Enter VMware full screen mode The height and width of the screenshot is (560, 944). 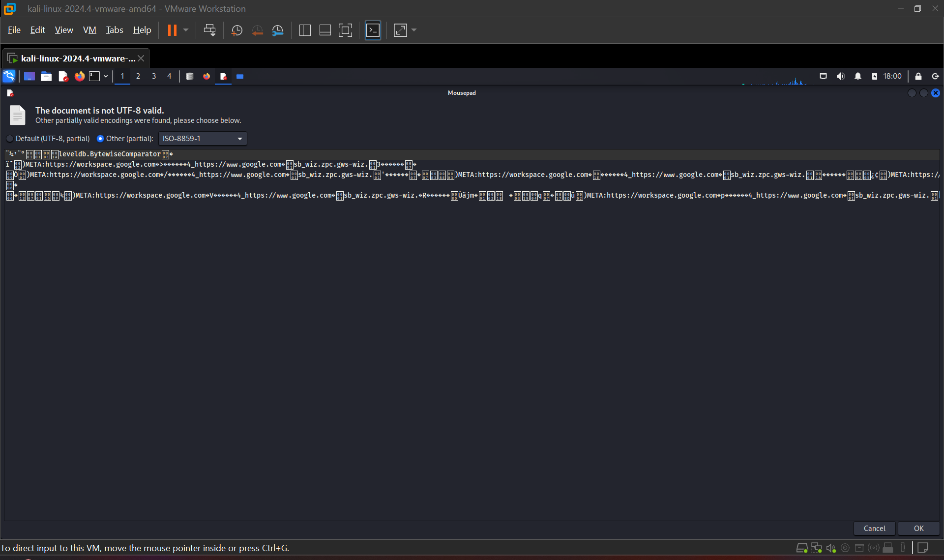(345, 30)
